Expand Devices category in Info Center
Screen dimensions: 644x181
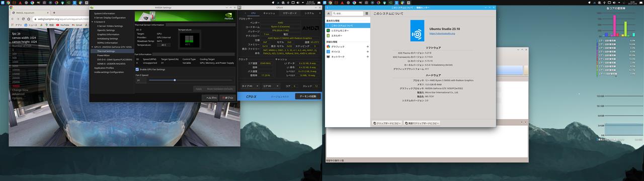348,52
